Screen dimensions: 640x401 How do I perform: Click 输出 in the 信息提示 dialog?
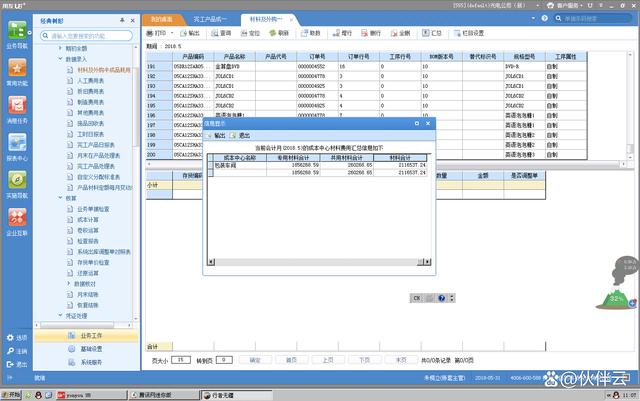(x=216, y=135)
